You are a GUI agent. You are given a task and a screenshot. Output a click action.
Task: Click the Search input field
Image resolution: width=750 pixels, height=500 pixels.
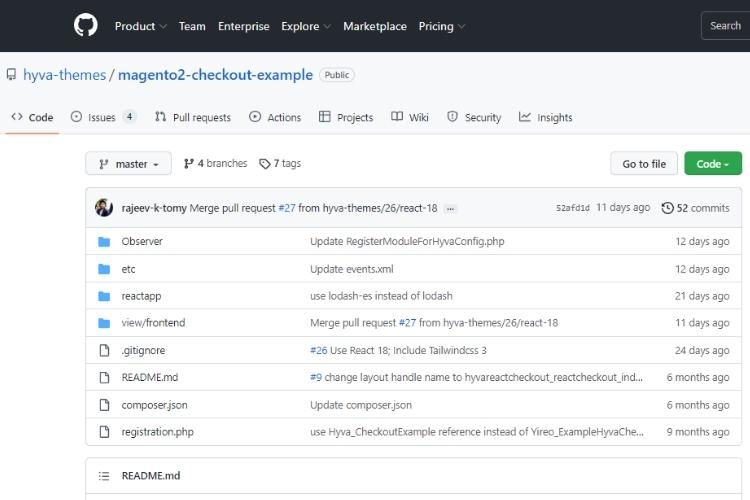(725, 26)
